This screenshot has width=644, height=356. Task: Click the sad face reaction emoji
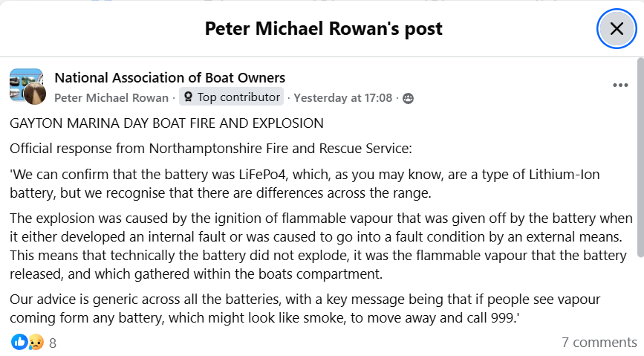(35, 343)
